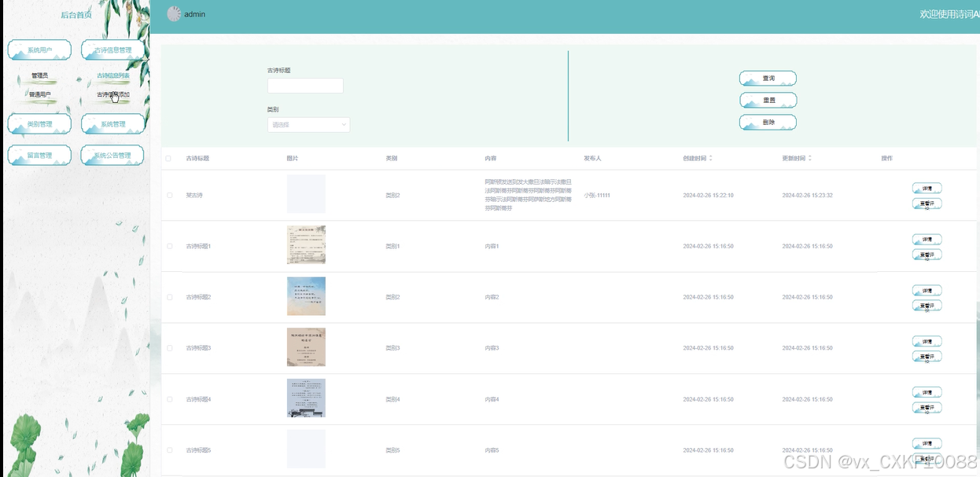Click the 古诗标题 column header

coord(197,159)
